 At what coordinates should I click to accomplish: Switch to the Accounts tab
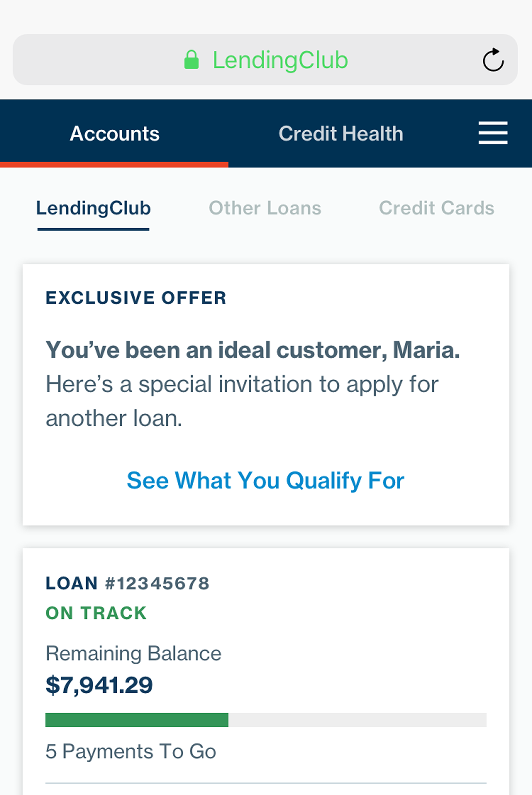(x=114, y=133)
